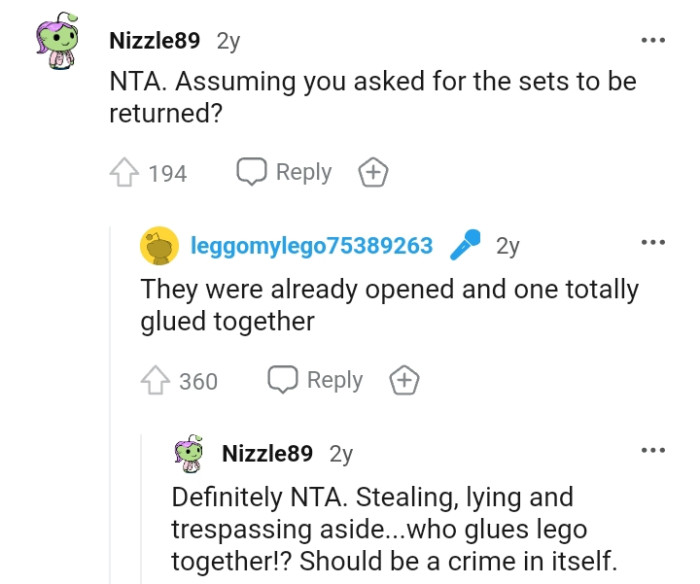Collapse thread using line beside leggomylego75389263's reply

point(112,400)
